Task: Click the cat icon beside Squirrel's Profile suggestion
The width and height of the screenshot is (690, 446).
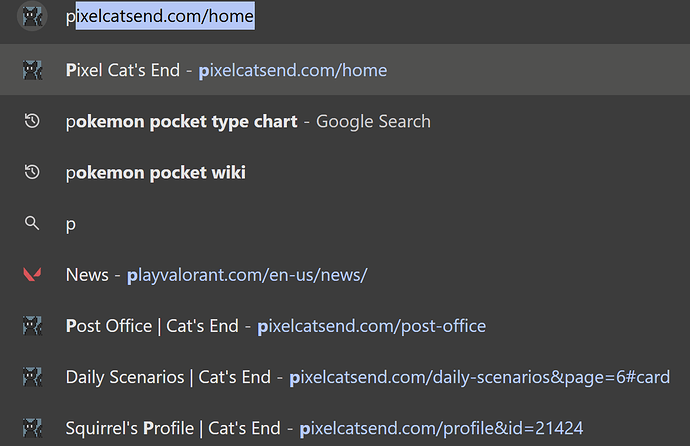Action: click(x=32, y=428)
